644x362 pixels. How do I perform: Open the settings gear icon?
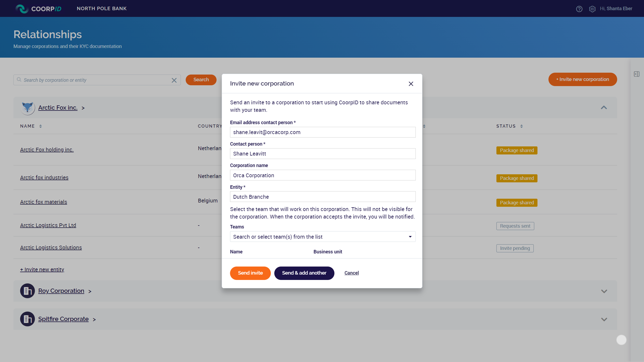(x=592, y=9)
